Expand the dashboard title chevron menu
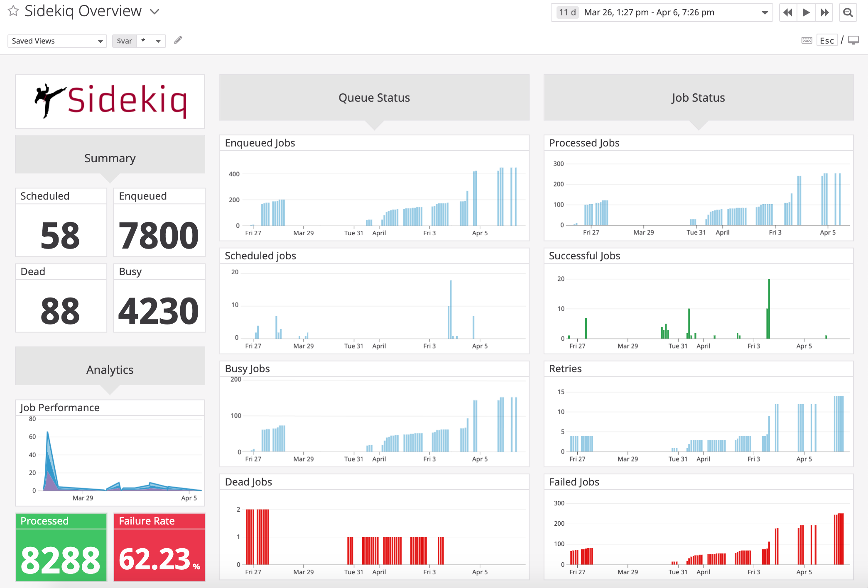The image size is (868, 588). coord(154,12)
